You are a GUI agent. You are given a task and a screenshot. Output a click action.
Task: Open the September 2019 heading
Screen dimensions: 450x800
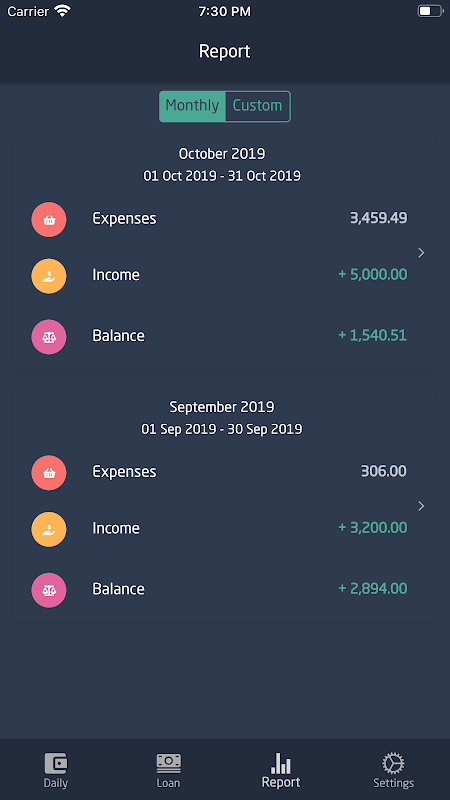tap(222, 406)
